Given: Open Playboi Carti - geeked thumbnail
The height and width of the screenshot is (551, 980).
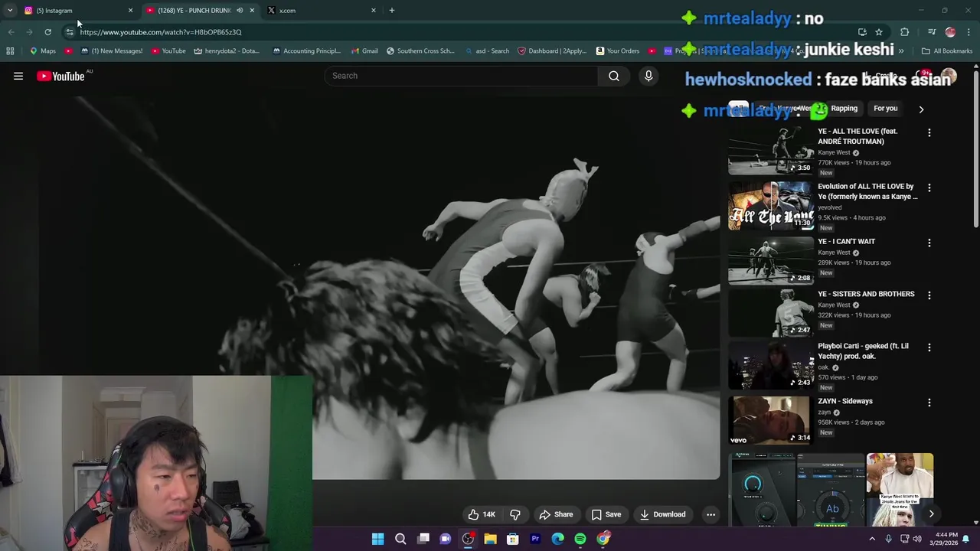Looking at the screenshot, I should pyautogui.click(x=770, y=366).
